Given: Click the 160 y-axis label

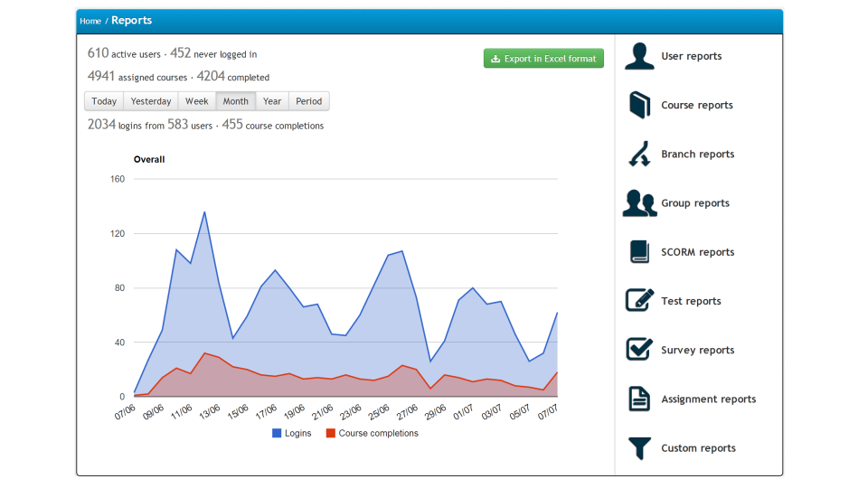Looking at the screenshot, I should pyautogui.click(x=118, y=179).
